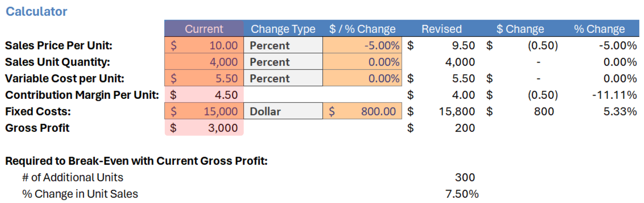
Task: Click the Change Type column header
Action: point(283,28)
